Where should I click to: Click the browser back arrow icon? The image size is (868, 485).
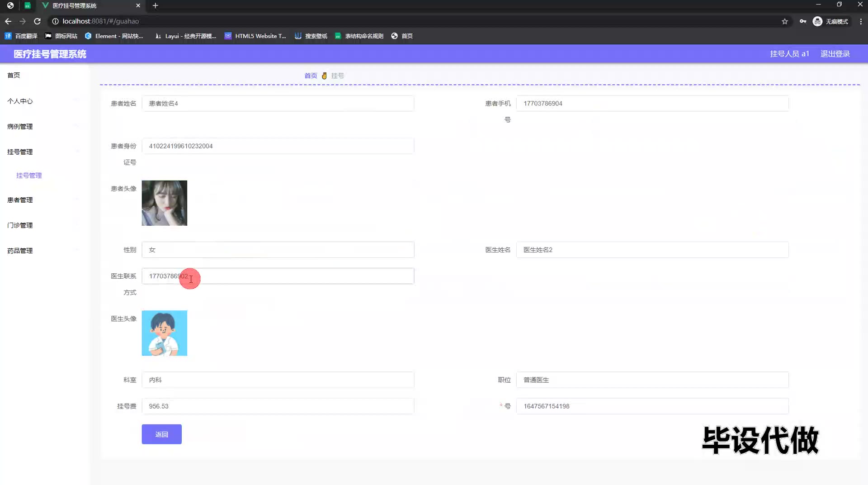[x=8, y=21]
